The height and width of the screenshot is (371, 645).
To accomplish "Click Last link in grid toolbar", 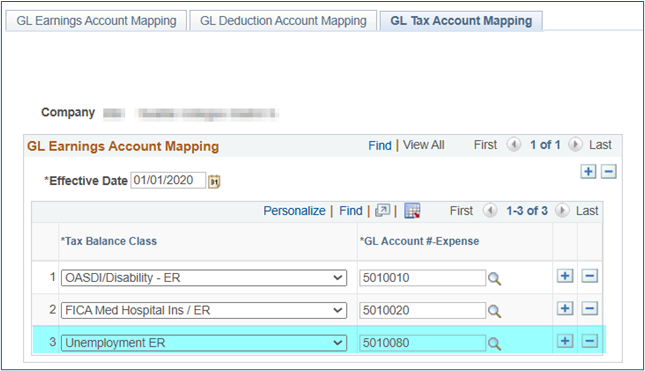I will point(587,211).
